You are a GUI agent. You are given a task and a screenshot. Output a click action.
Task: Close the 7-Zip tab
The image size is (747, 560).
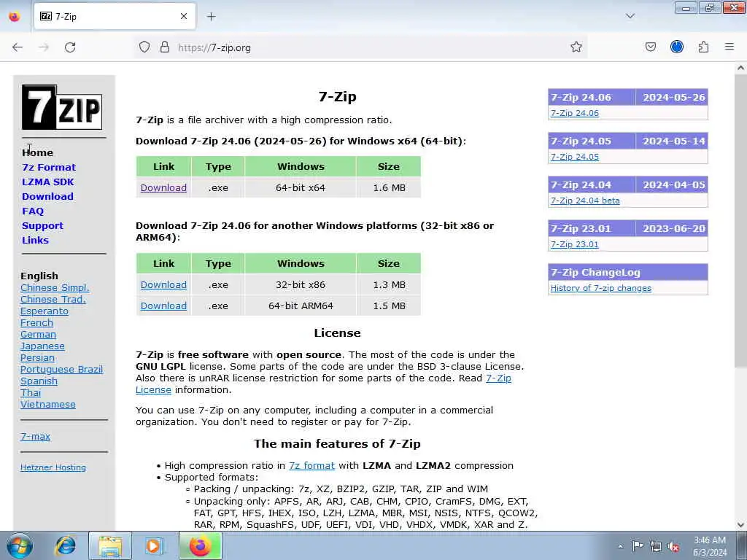184,17
